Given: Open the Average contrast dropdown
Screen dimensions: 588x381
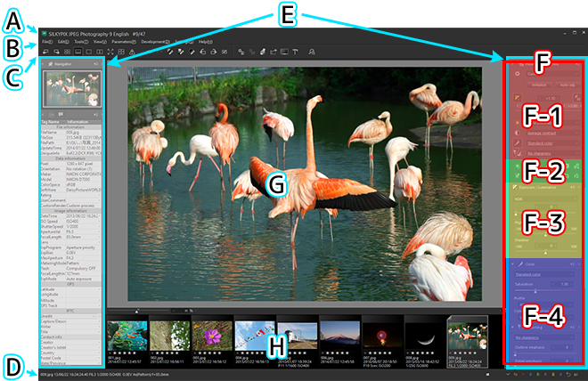Looking at the screenshot, I should coord(552,133).
